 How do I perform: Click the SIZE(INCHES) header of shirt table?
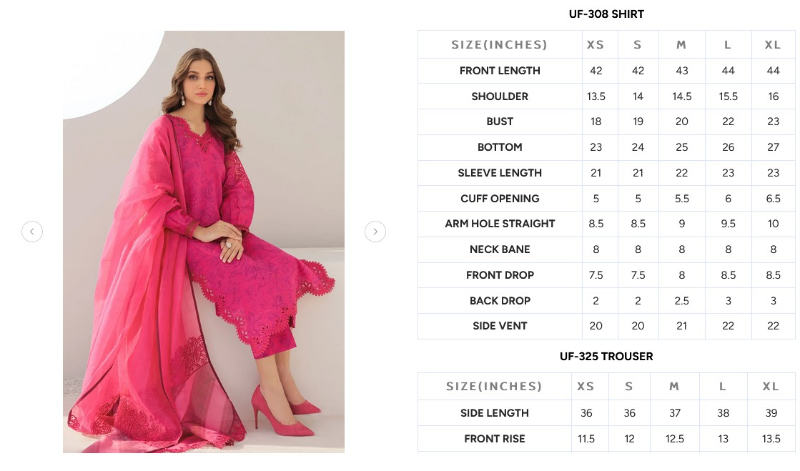(499, 45)
